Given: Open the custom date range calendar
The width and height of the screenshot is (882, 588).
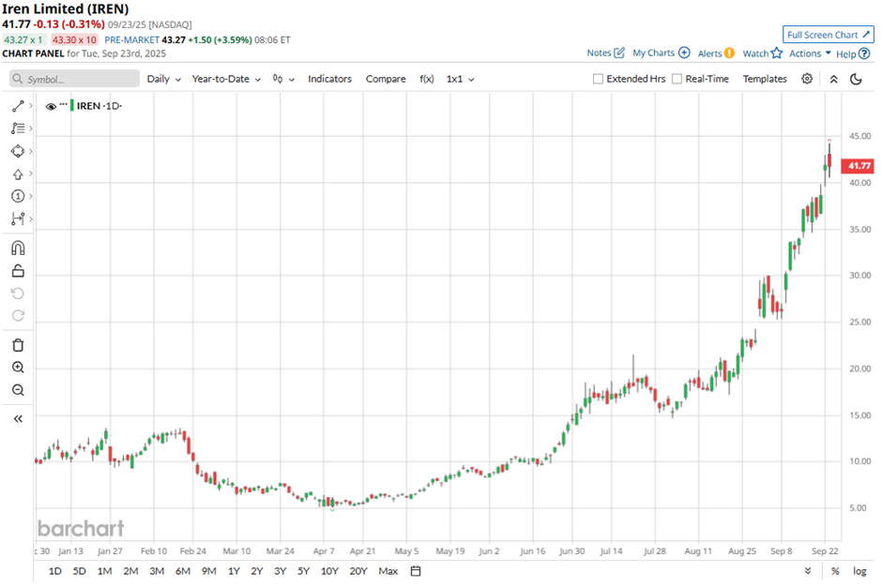Looking at the screenshot, I should point(416,571).
